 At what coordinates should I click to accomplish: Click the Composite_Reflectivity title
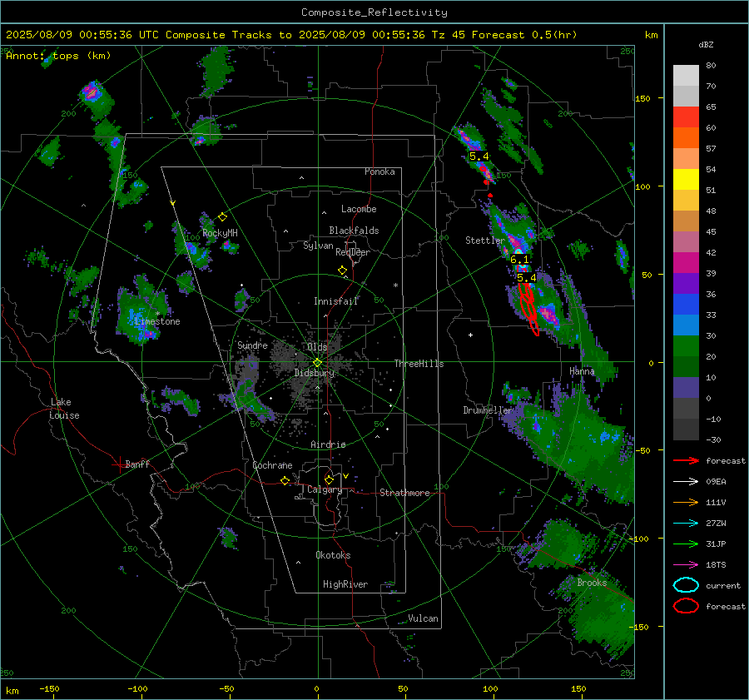pos(374,12)
